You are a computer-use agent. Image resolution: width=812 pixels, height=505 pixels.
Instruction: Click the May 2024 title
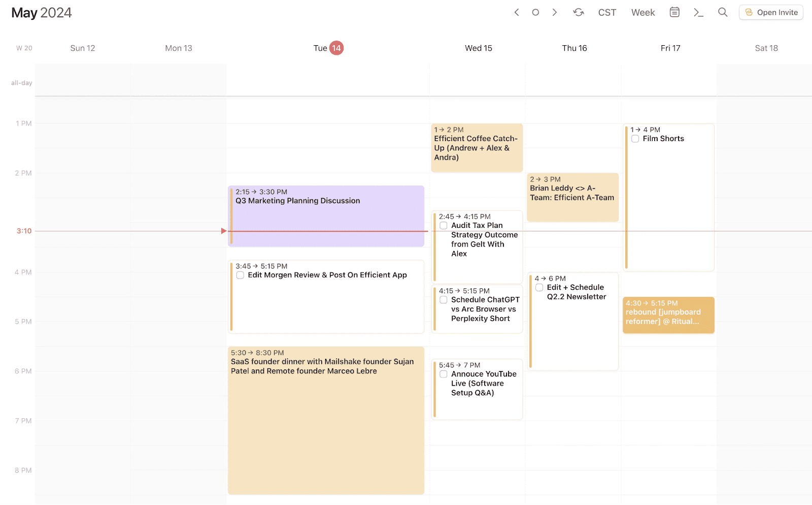41,12
